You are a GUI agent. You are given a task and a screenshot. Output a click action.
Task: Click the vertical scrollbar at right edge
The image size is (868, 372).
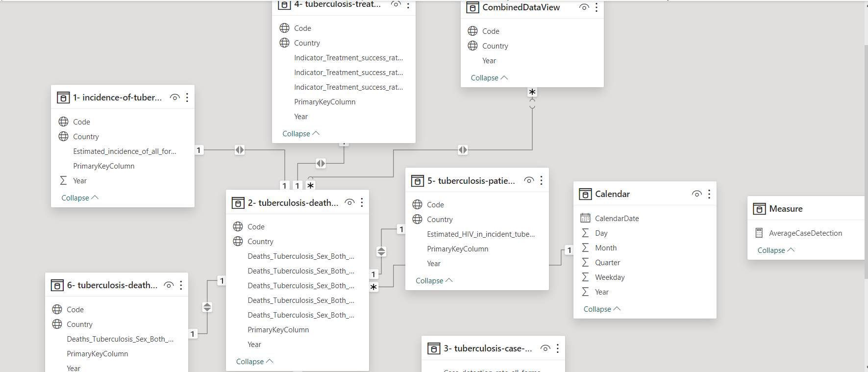pyautogui.click(x=866, y=162)
